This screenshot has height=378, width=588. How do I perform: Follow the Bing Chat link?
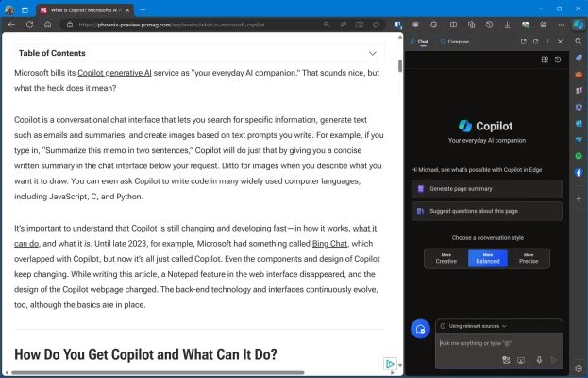click(x=329, y=244)
